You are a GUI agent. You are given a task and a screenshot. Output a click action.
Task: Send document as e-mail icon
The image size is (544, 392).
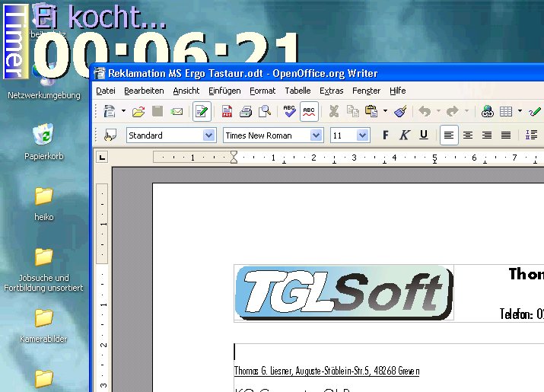click(177, 111)
